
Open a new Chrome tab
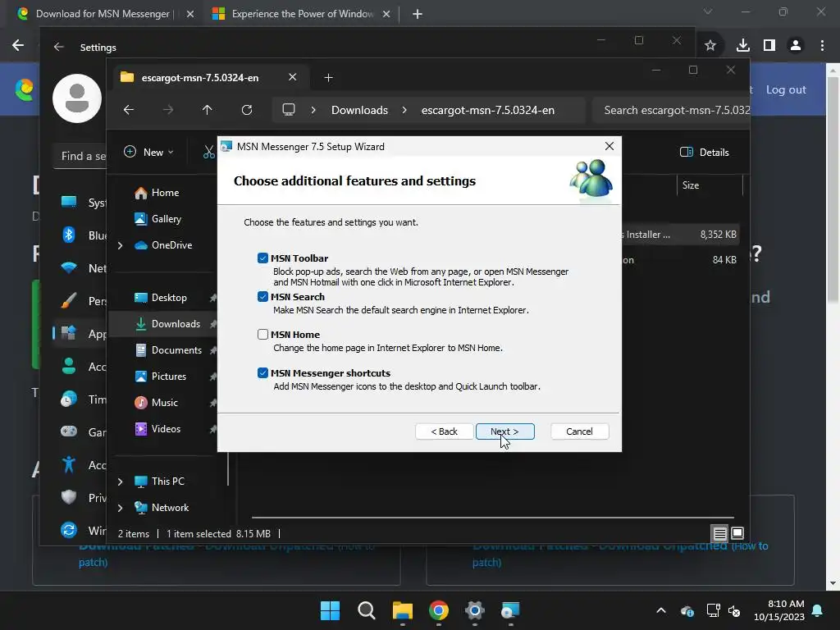pyautogui.click(x=418, y=14)
